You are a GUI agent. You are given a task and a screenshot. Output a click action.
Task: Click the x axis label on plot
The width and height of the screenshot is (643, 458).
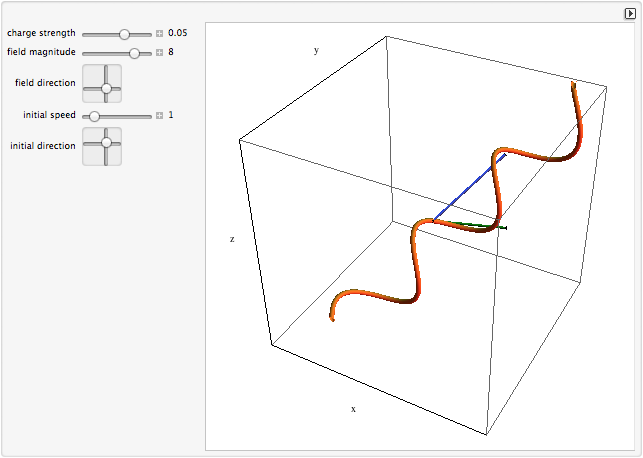[x=353, y=409]
